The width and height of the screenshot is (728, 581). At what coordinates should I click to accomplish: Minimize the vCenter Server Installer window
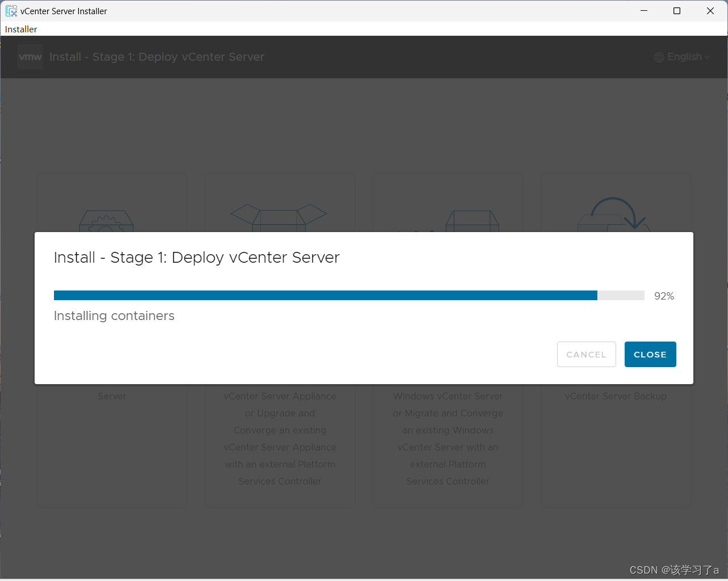pyautogui.click(x=644, y=11)
